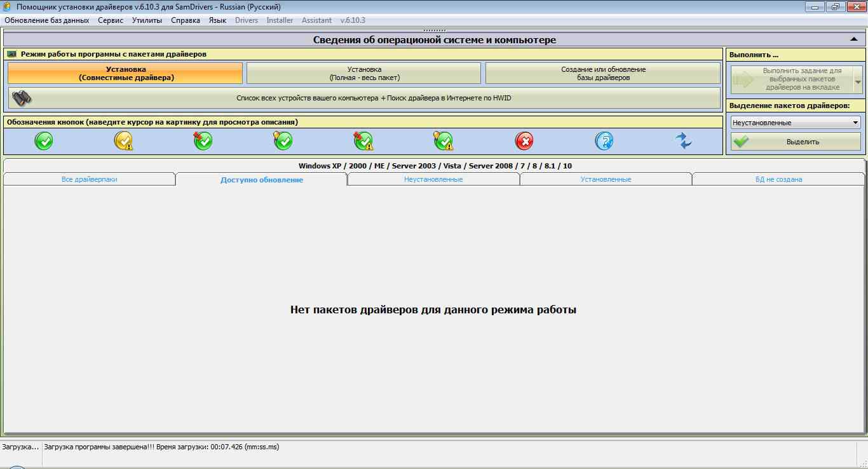Click the blue refresh arrows legend icon
Image resolution: width=868 pixels, height=469 pixels.
tap(684, 141)
